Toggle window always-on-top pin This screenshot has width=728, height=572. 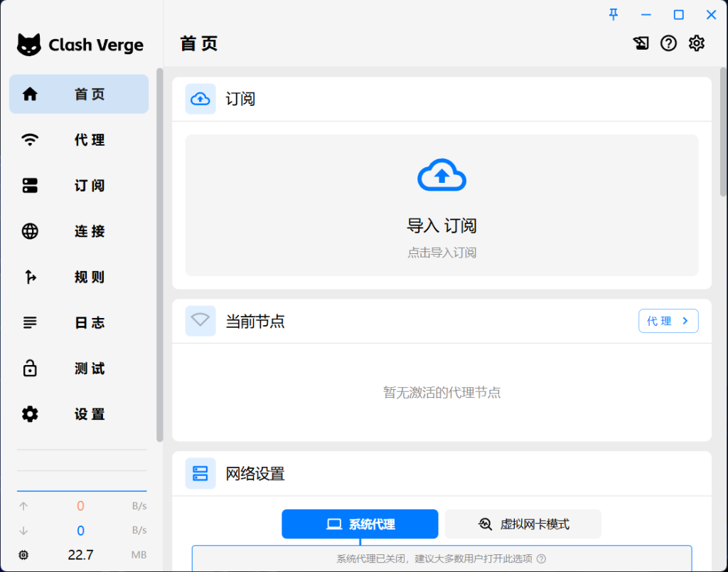click(x=613, y=14)
